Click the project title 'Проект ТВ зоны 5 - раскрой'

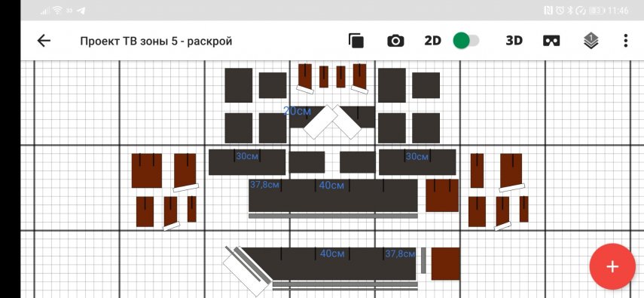coord(156,41)
